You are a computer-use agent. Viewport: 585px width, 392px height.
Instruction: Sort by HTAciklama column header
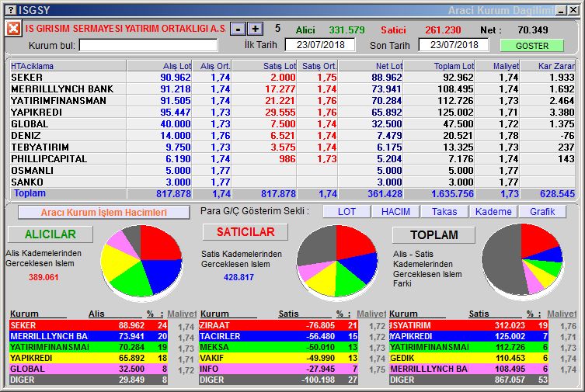[x=68, y=66]
